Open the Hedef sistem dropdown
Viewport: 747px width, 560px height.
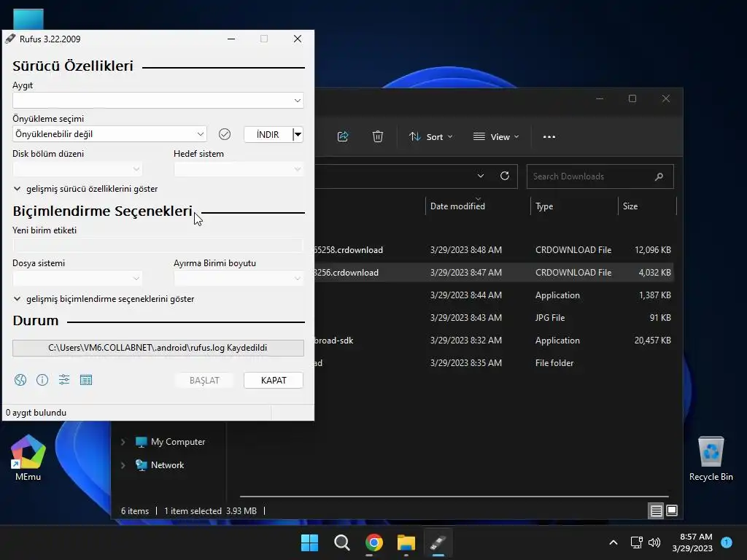[239, 169]
